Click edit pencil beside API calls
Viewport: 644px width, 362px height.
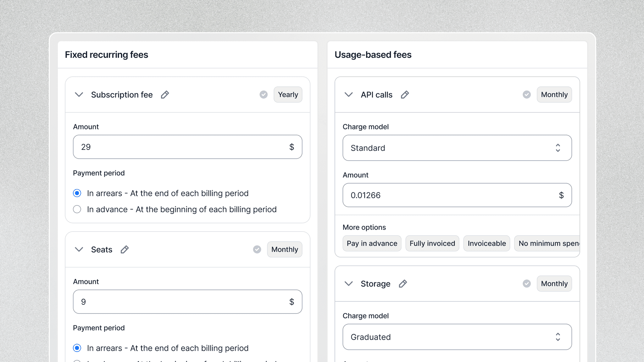pyautogui.click(x=405, y=95)
